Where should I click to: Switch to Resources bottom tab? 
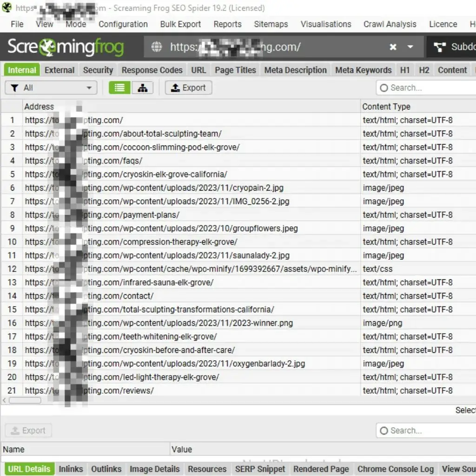pos(207,469)
